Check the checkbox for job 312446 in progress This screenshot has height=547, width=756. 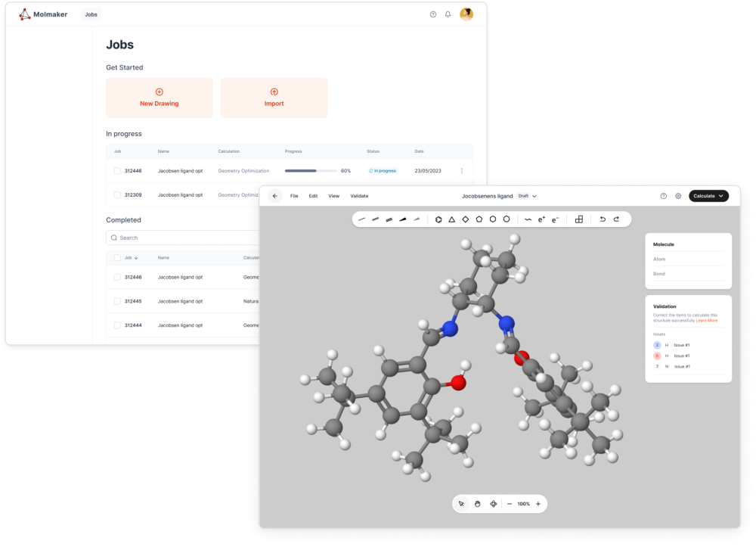pos(116,171)
